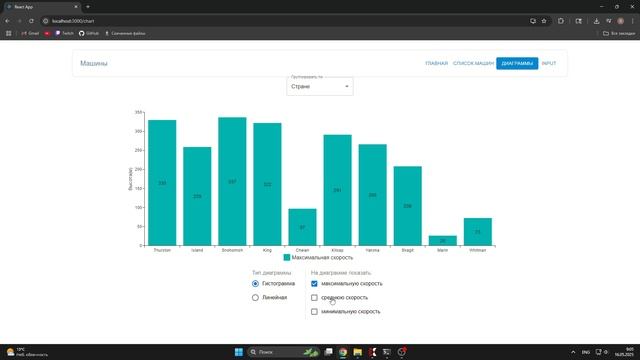Image resolution: width=640 pixels, height=360 pixels.
Task: Open the browser extensions puzzle icon
Action: point(561,21)
